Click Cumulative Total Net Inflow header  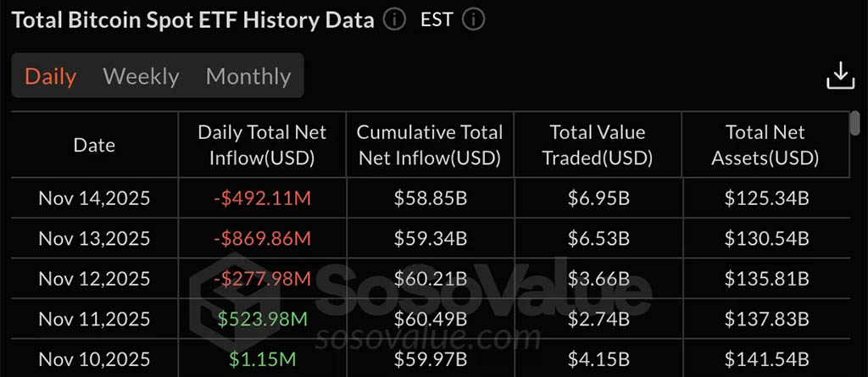tap(430, 145)
